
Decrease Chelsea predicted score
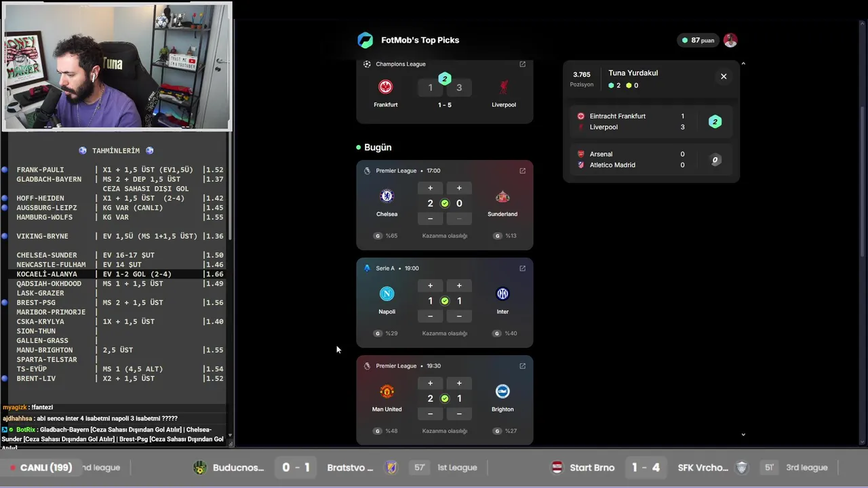430,218
